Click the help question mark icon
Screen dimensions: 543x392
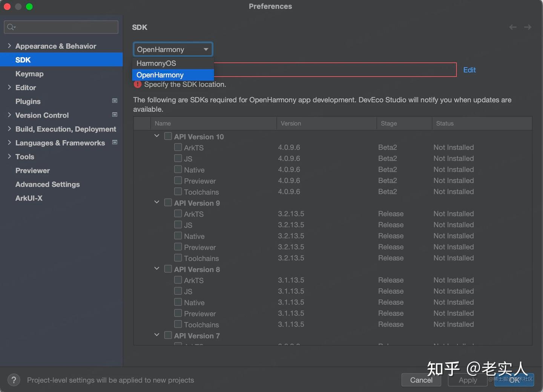[14, 380]
